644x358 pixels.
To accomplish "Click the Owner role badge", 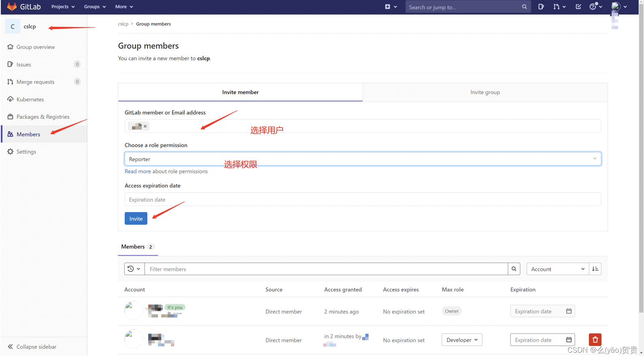I will coord(452,311).
